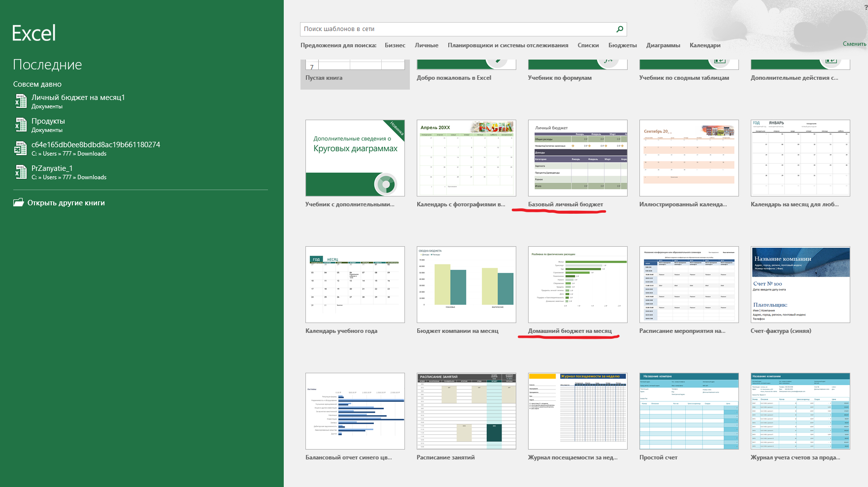
Task: Click Счет-фактура (синяя) caption
Action: click(x=781, y=331)
